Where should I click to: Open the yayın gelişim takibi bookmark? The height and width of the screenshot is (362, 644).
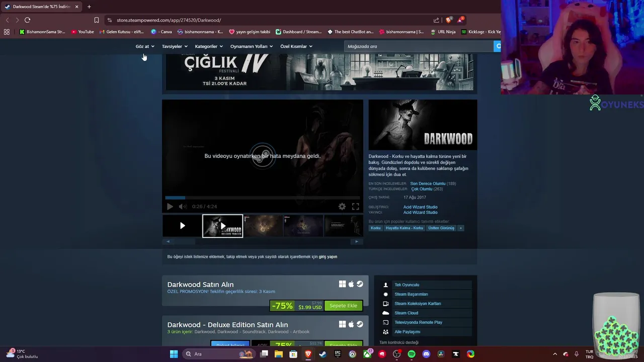(x=250, y=32)
